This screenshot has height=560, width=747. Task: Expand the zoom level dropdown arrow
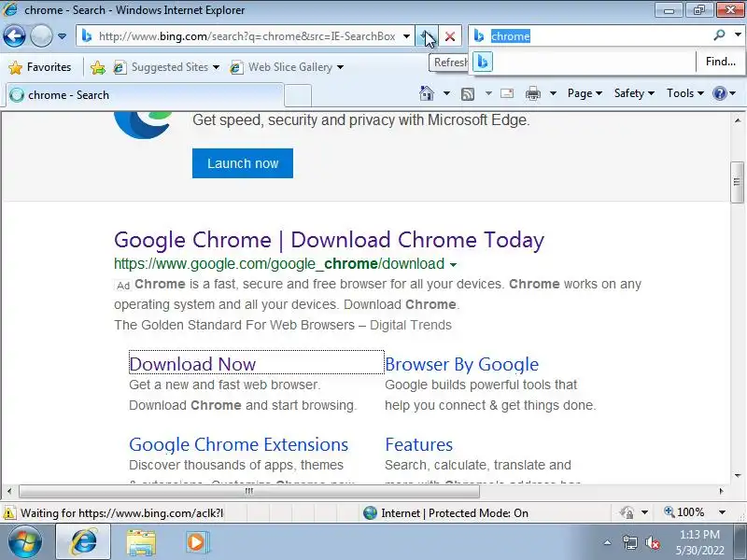point(722,512)
